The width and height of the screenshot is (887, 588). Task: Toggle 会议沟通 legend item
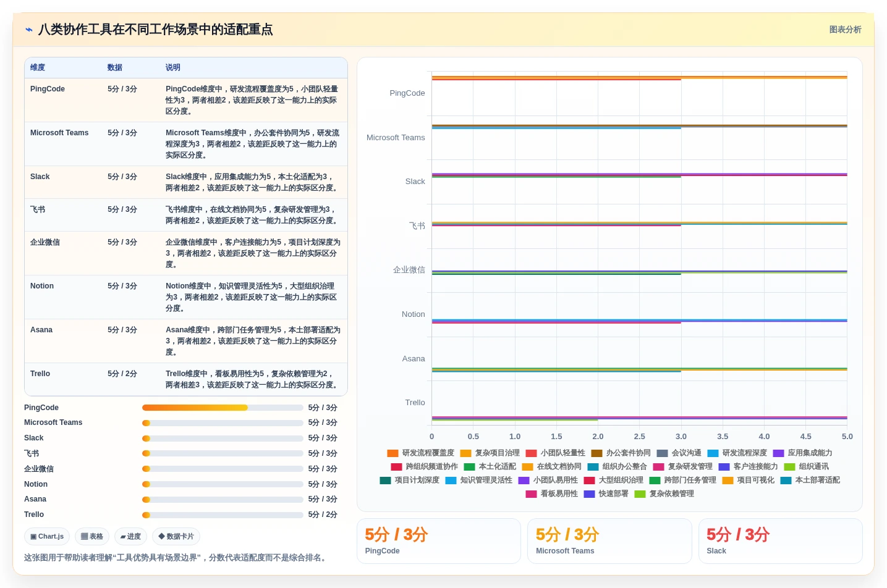pyautogui.click(x=679, y=453)
